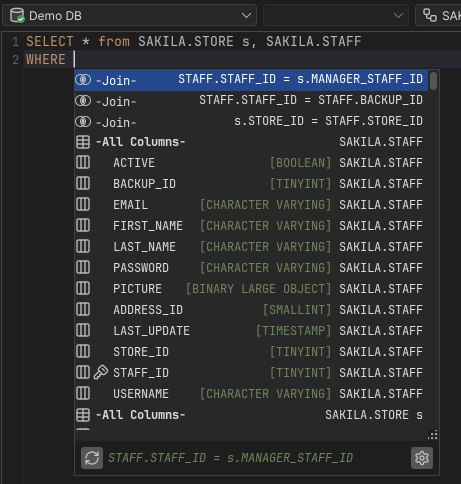Click the column icon next to STORE_ID
The height and width of the screenshot is (484, 461).
83,351
